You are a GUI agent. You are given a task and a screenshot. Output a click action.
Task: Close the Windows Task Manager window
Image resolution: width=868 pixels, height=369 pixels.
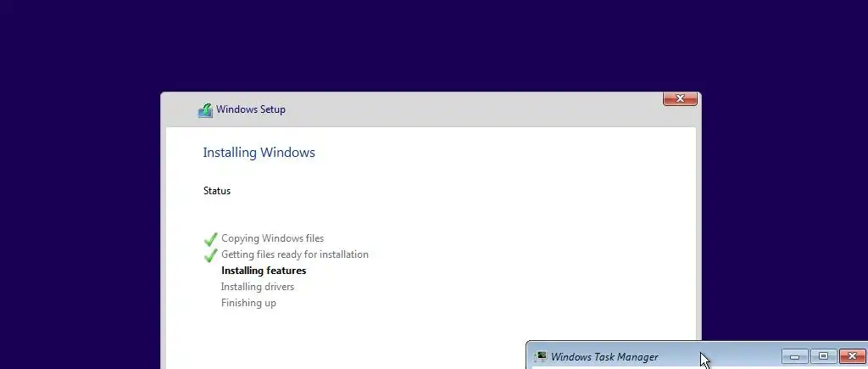coord(853,356)
